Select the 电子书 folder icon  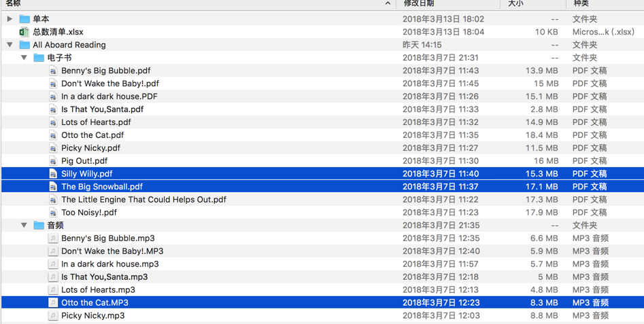tap(39, 58)
